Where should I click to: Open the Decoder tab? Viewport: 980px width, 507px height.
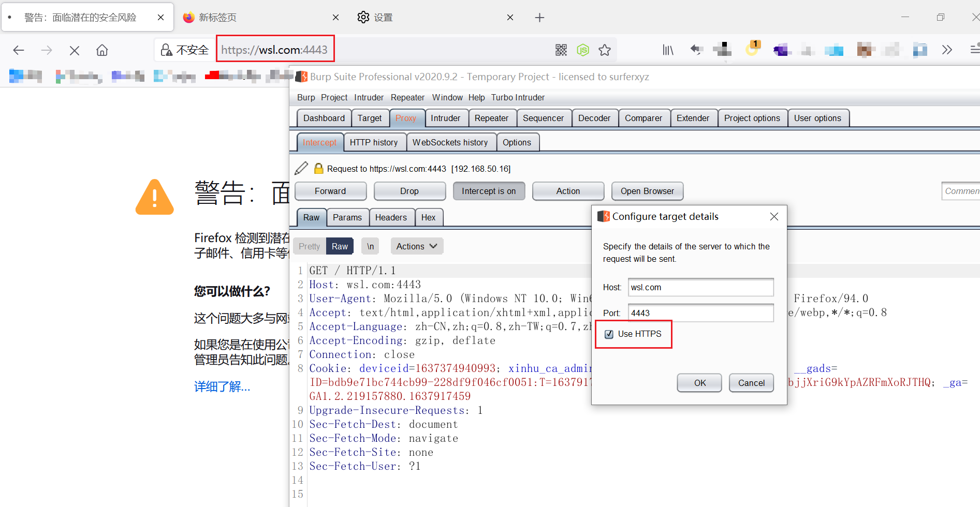(594, 118)
